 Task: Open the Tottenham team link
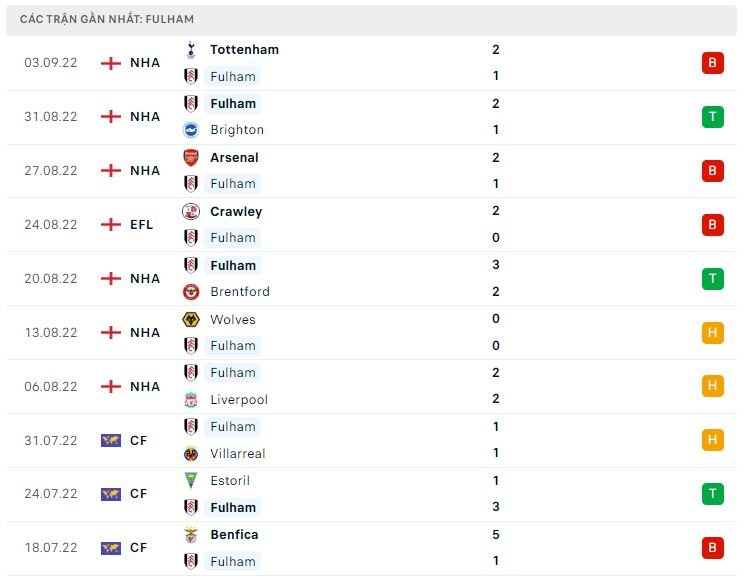244,49
